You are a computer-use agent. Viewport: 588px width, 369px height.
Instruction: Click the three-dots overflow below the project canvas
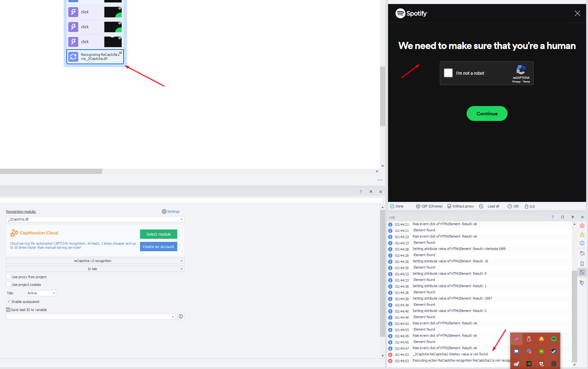click(380, 180)
